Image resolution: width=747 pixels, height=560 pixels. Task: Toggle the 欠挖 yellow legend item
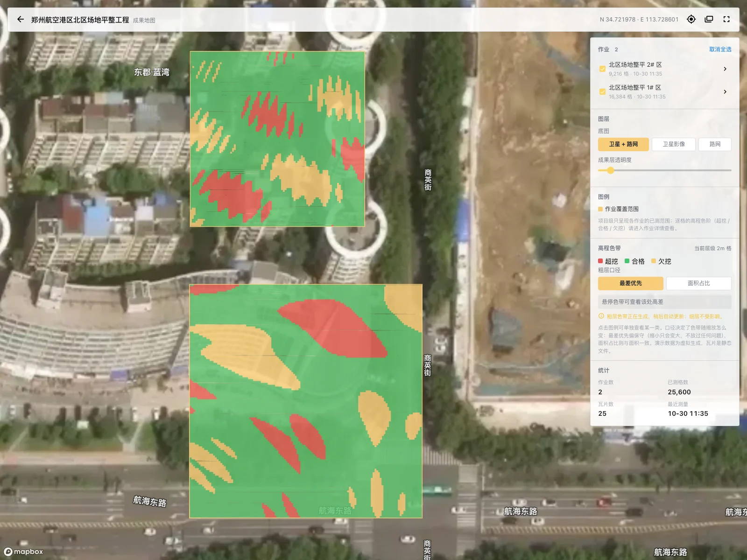click(661, 261)
